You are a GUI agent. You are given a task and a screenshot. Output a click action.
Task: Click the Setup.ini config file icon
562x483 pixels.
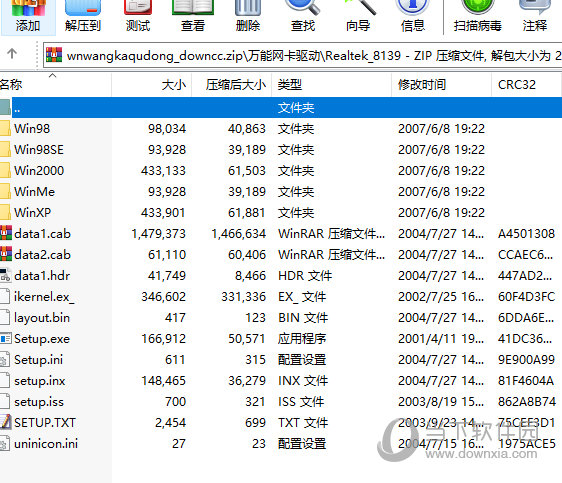(5, 359)
